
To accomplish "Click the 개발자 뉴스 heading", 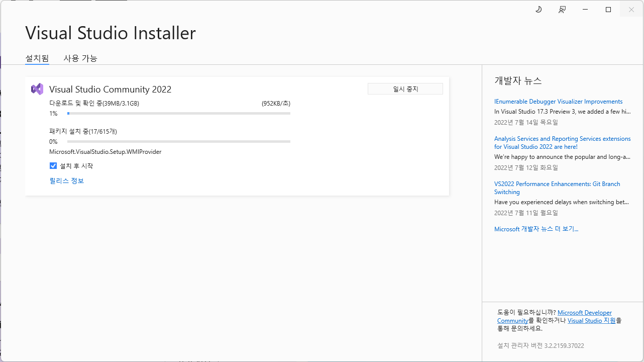I will (x=518, y=81).
